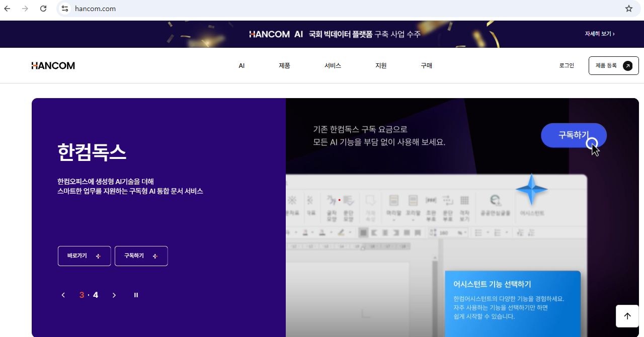Click the browser forward arrow

25,9
